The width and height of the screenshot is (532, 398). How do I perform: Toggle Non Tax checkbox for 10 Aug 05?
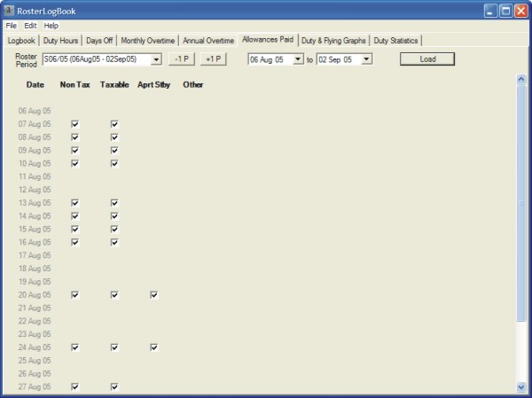[x=75, y=163]
